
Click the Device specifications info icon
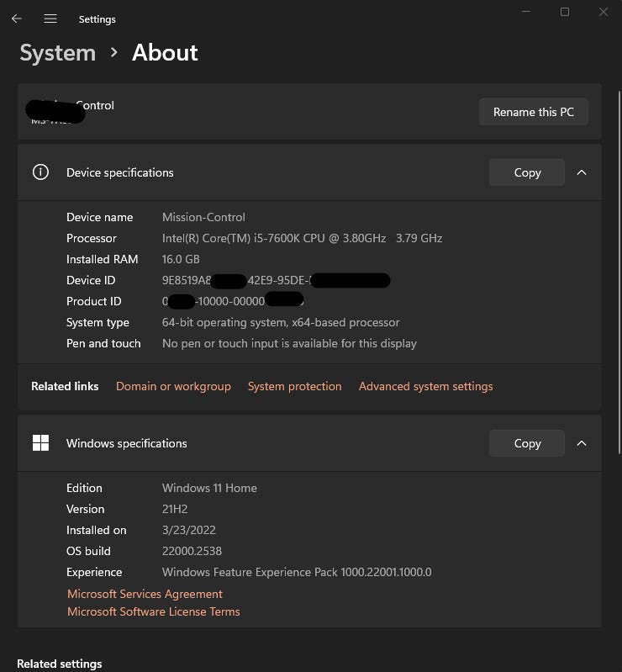pyautogui.click(x=40, y=172)
